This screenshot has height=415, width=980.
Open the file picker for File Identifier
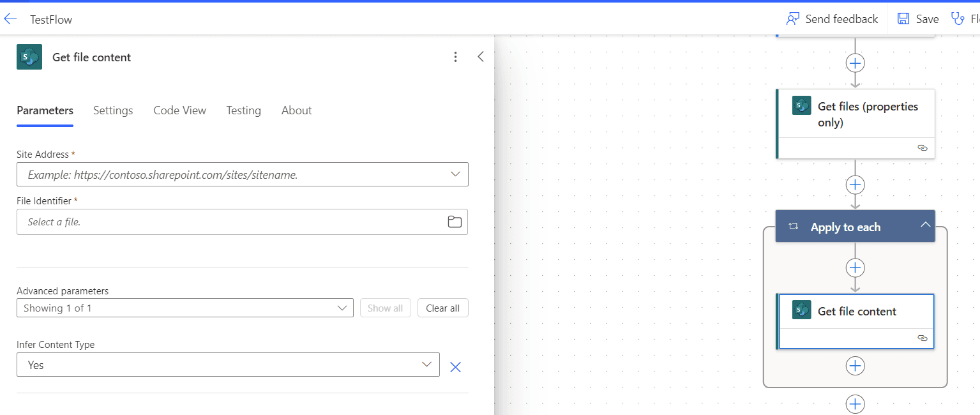(455, 222)
